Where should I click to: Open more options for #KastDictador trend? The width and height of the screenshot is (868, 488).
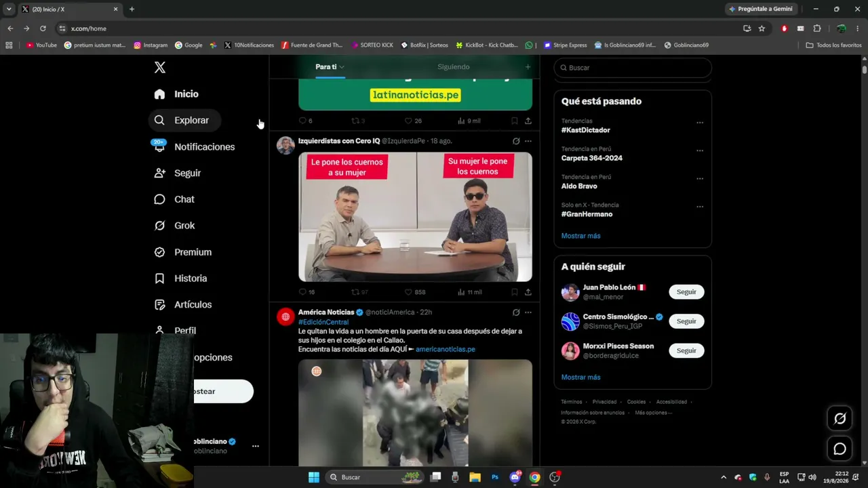point(700,123)
